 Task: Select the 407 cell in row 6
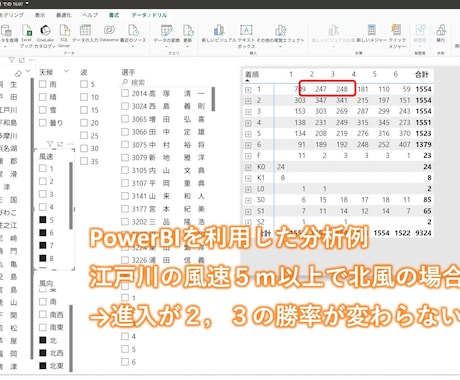coord(405,145)
